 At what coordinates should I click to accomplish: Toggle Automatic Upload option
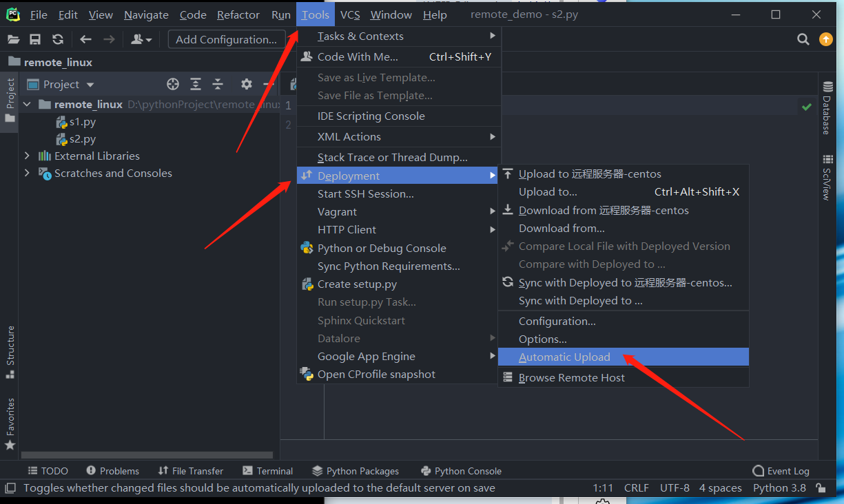click(623, 357)
